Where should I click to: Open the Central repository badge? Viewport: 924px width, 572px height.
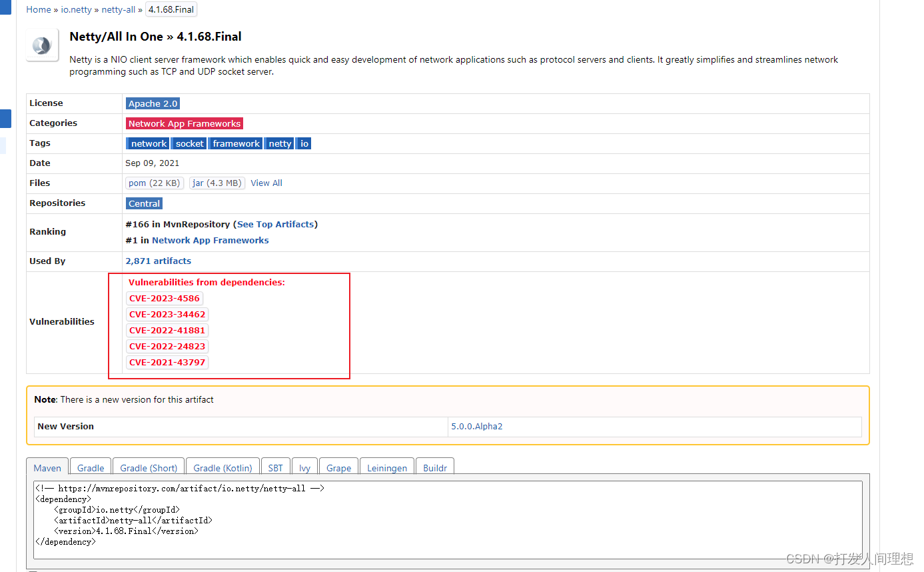[x=144, y=203]
